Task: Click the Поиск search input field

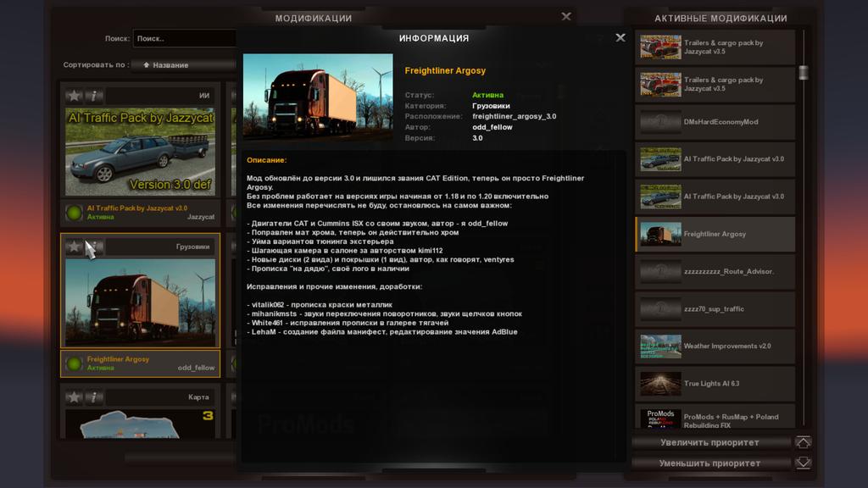Action: 184,38
